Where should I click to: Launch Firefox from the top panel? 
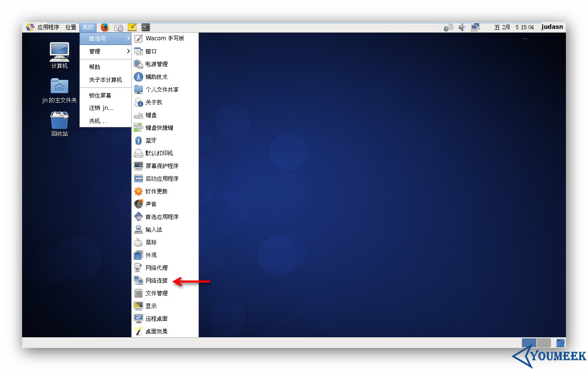point(105,27)
